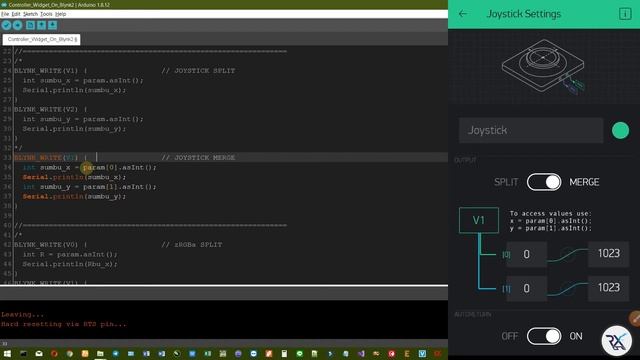The width and height of the screenshot is (640, 360).
Task: Click the ON label beside Auto Return switch
Action: coord(576,336)
